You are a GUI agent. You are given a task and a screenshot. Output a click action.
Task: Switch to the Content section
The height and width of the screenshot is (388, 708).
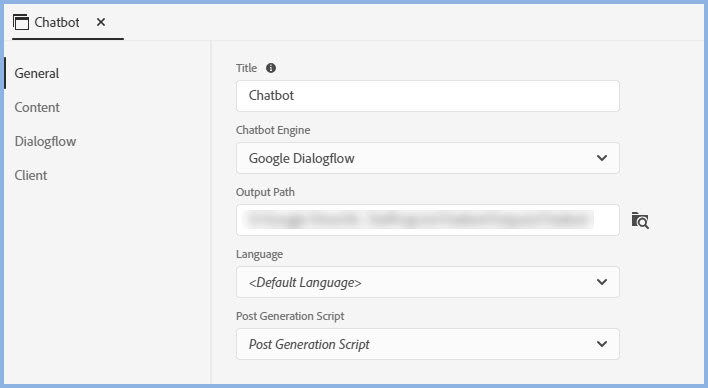pos(37,107)
